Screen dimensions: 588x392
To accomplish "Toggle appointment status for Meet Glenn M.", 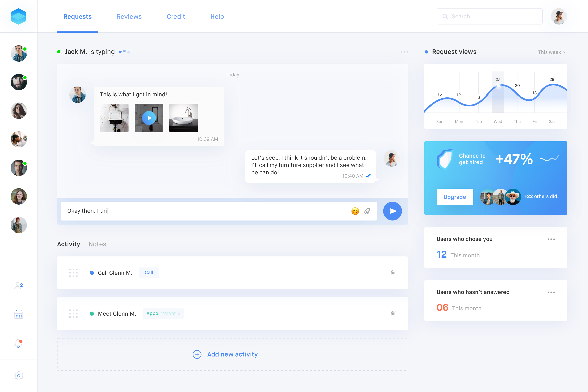I will [91, 313].
